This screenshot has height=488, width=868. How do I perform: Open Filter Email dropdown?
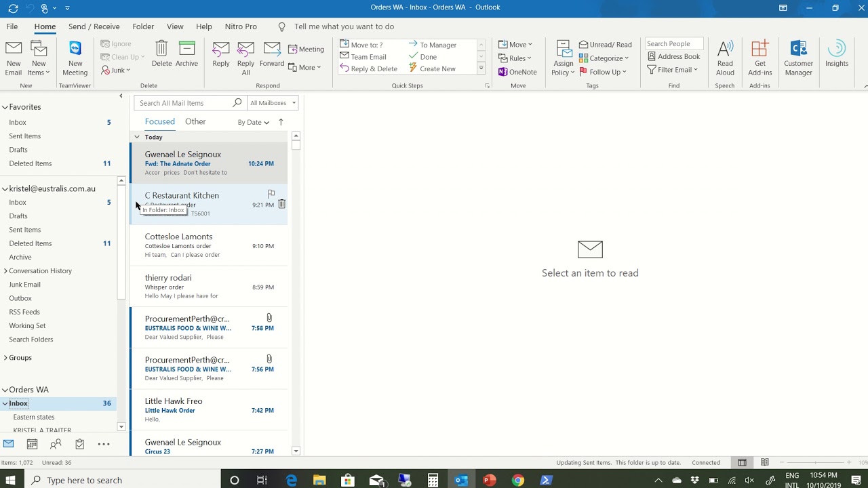click(x=672, y=70)
